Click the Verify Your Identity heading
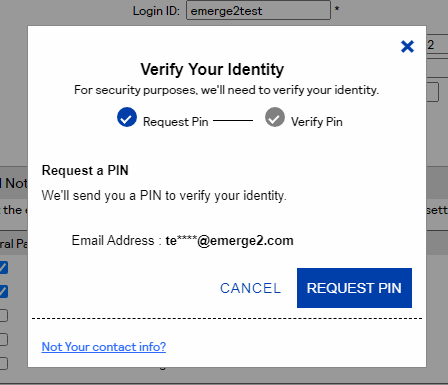The height and width of the screenshot is (385, 448). (212, 69)
